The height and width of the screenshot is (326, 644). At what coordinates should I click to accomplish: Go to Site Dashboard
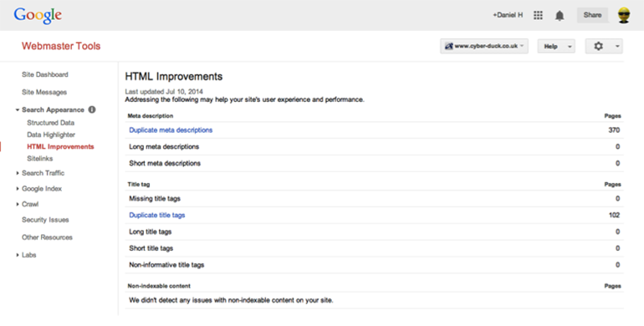pos(45,74)
